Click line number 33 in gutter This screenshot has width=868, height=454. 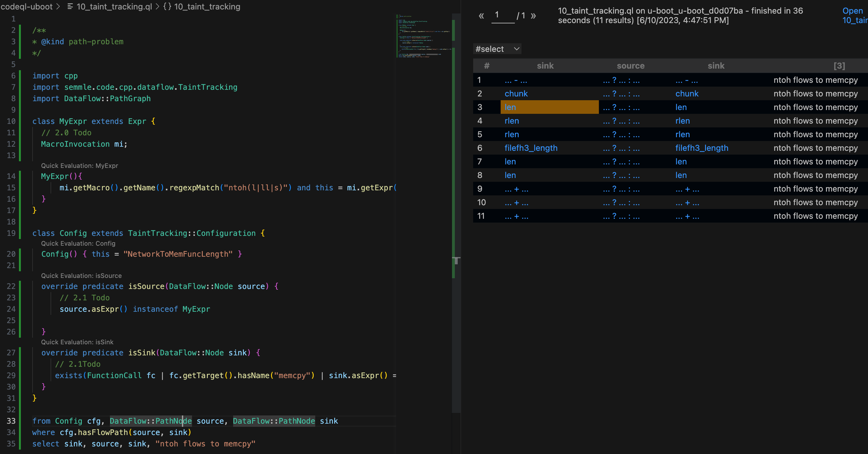coord(11,421)
